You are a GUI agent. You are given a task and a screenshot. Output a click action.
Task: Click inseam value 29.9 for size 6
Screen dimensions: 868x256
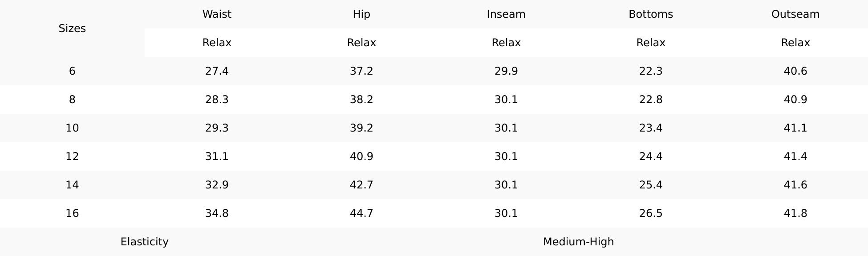[x=506, y=71]
